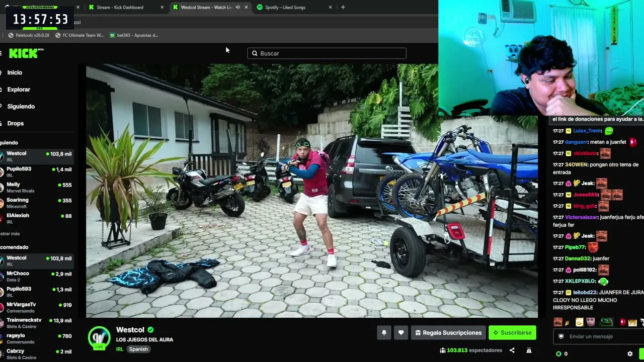The height and width of the screenshot is (362, 644).
Task: Close the Westcol Stream tab
Action: click(x=246, y=7)
